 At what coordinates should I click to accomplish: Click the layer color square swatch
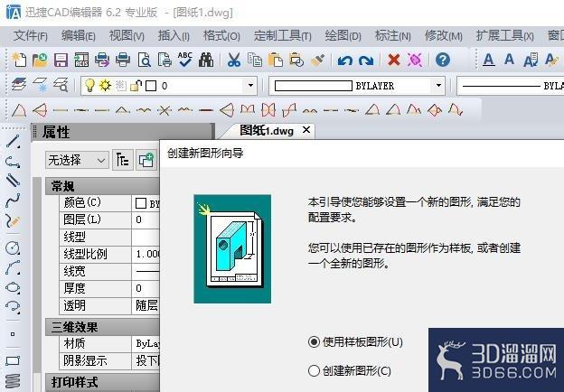coord(151,86)
